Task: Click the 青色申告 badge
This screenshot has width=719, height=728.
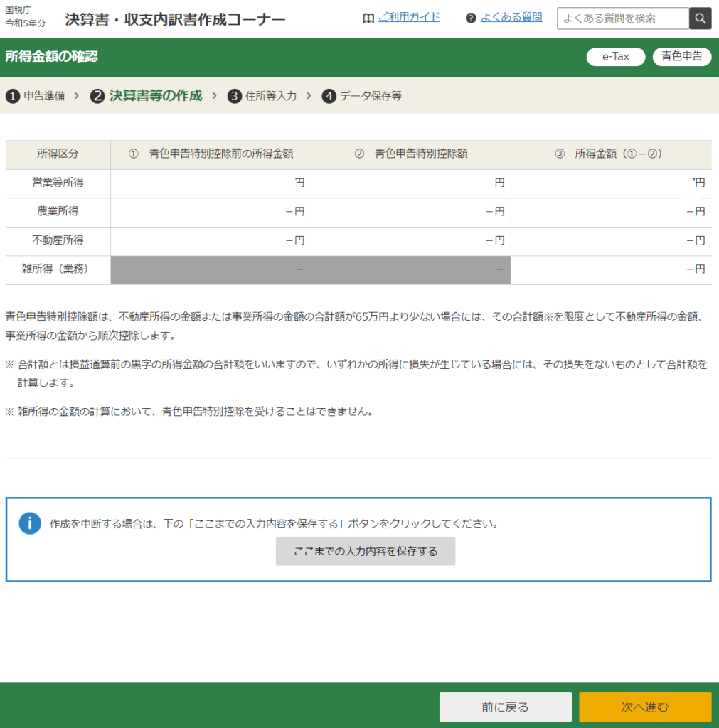Action: pos(681,57)
